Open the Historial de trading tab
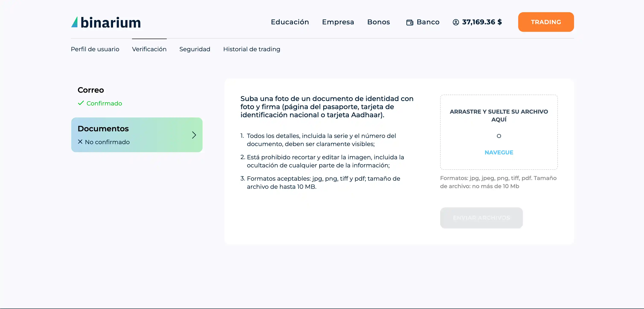The image size is (644, 309). coord(251,49)
